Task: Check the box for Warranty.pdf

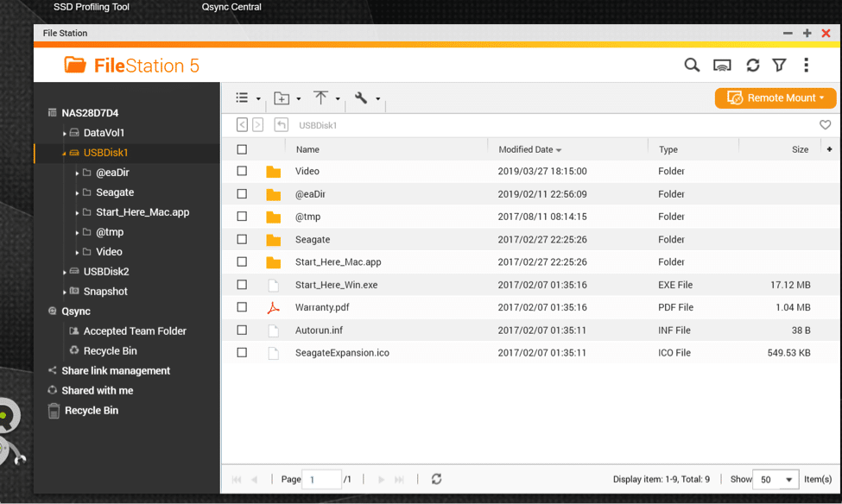Action: (242, 307)
